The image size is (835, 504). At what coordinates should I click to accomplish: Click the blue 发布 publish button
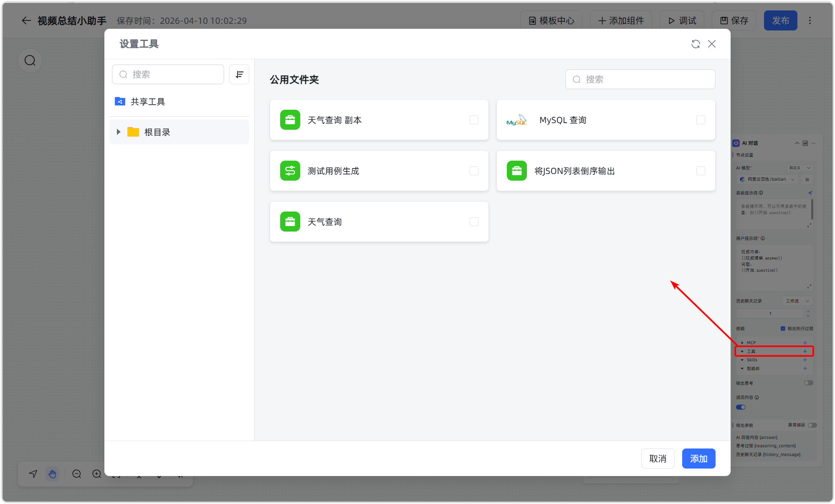[x=780, y=20]
